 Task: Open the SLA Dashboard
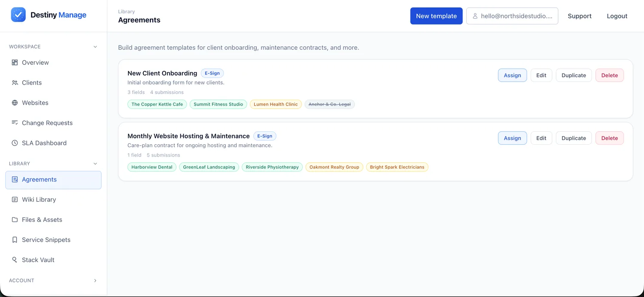pos(53,143)
